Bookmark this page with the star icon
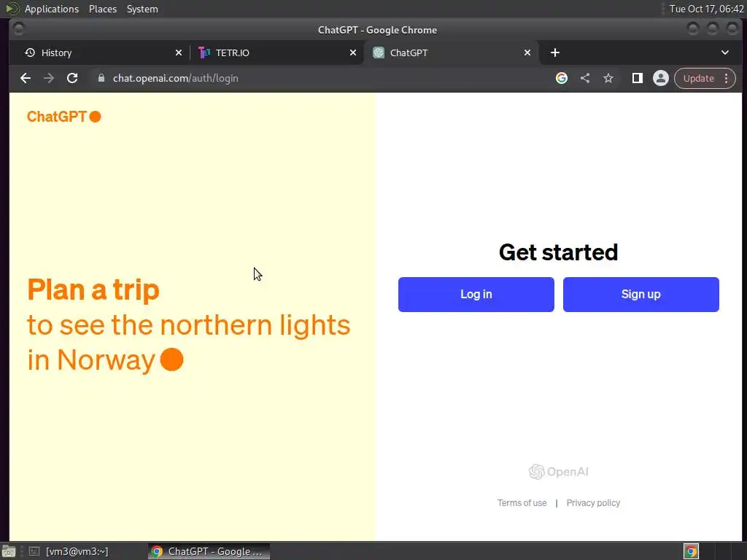The height and width of the screenshot is (560, 747). [x=608, y=78]
